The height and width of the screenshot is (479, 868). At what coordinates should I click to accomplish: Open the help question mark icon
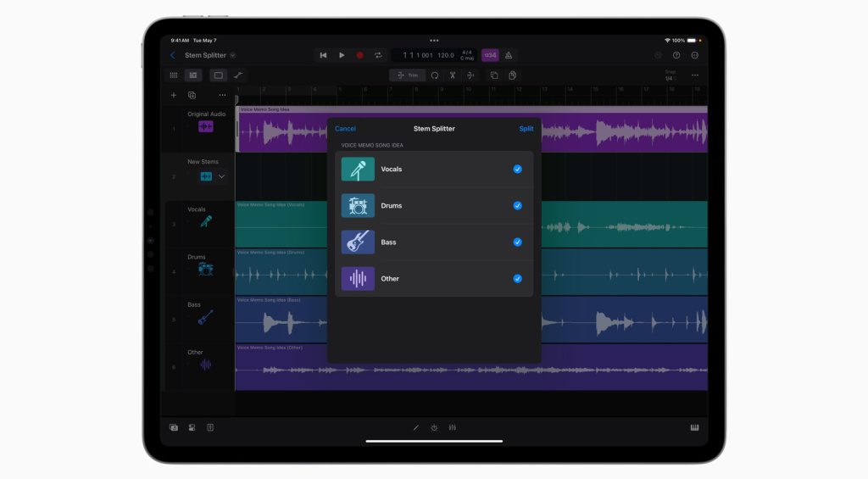tap(676, 55)
